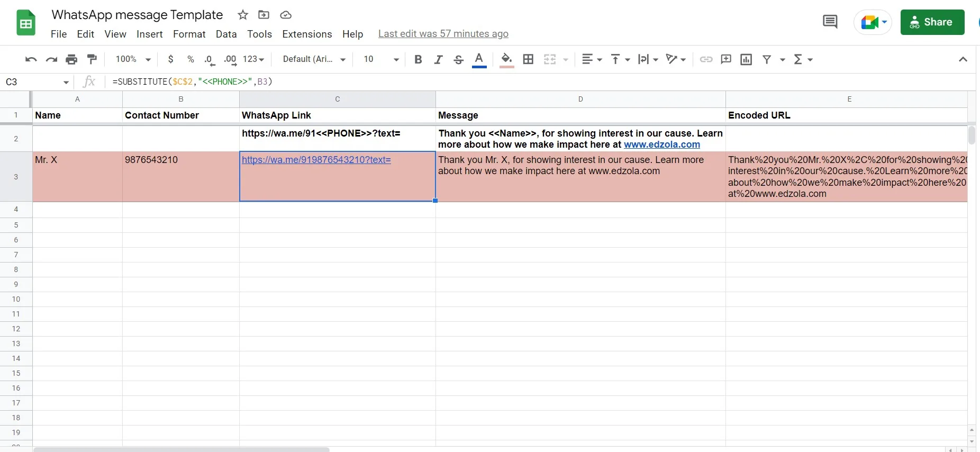Image resolution: width=980 pixels, height=452 pixels.
Task: Print the spreadsheet with printer icon
Action: 71,59
